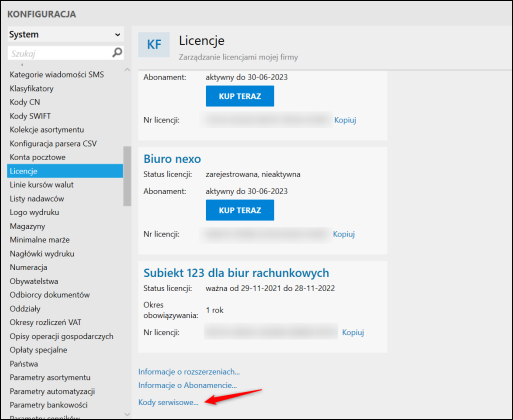The height and width of the screenshot is (420, 513).
Task: Open Kolekcje asortymentu
Action: click(x=47, y=130)
